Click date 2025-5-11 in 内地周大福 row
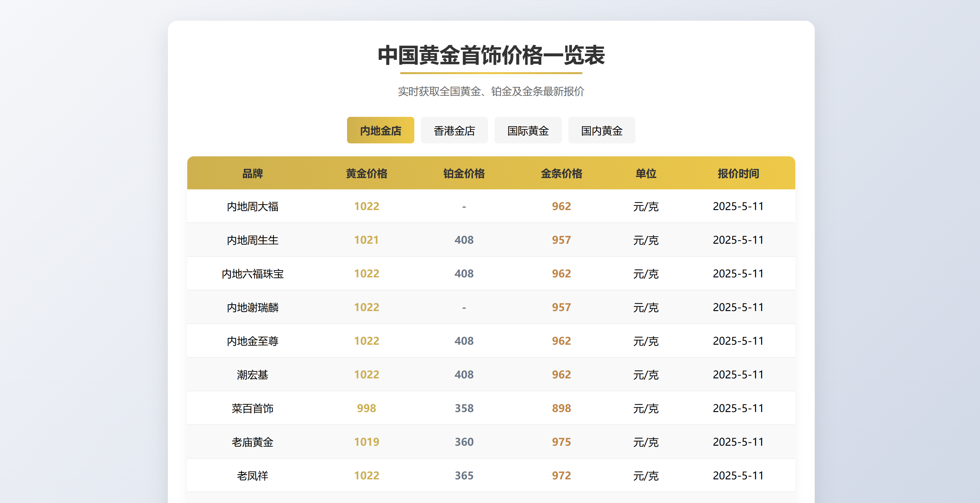The height and width of the screenshot is (503, 980). (x=738, y=207)
